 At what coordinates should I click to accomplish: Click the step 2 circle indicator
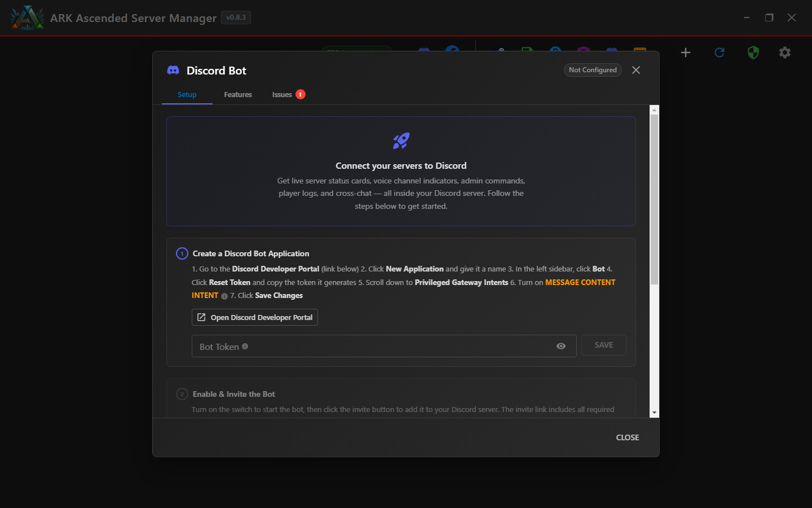click(182, 394)
